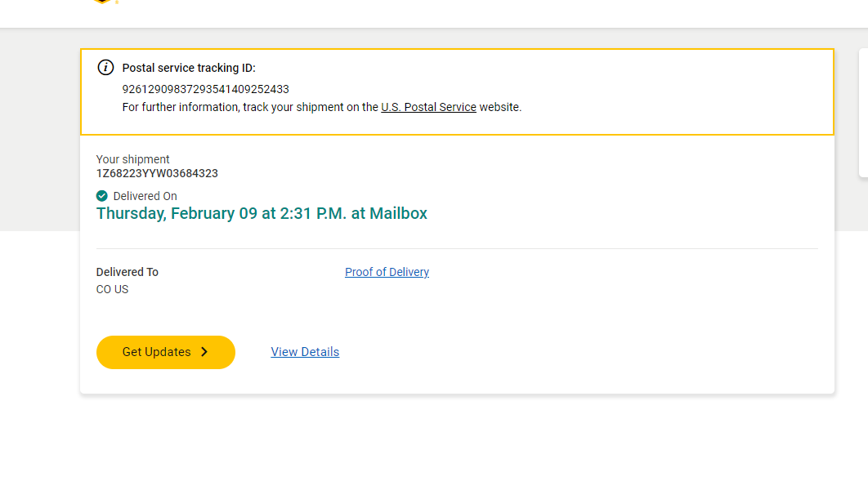The height and width of the screenshot is (490, 868).
Task: Click the CO US destination text
Action: pyautogui.click(x=112, y=289)
